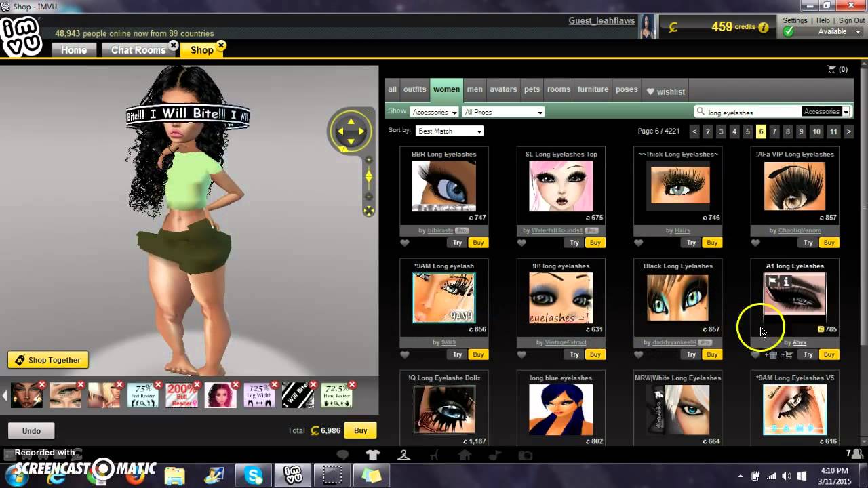Click the search magnifier icon
Image resolution: width=868 pixels, height=488 pixels.
(700, 112)
